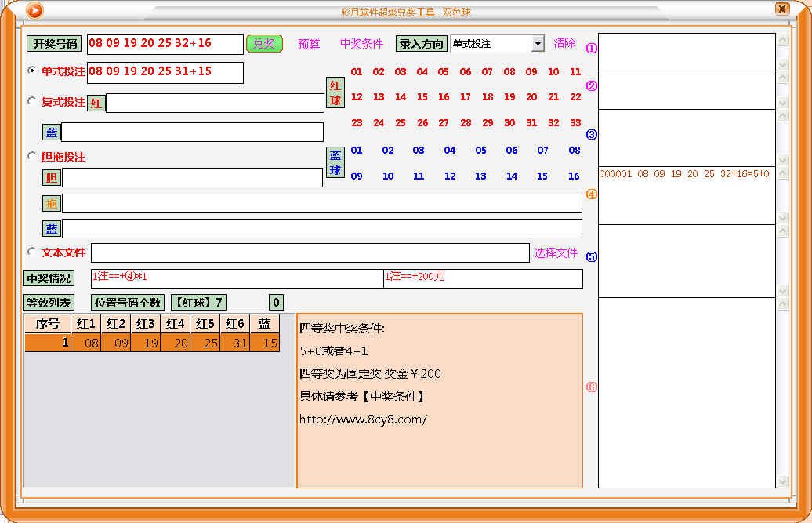
Task: Click the red ball (红球) selector icon
Action: pos(335,92)
